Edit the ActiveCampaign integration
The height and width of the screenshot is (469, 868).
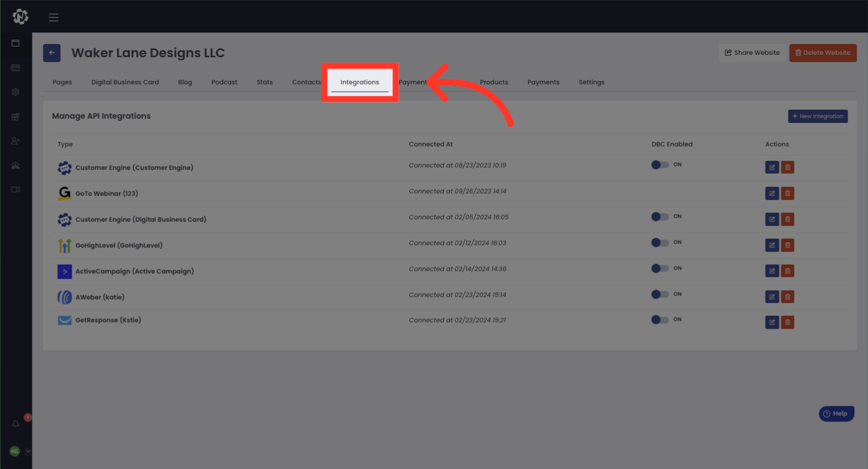click(x=772, y=271)
